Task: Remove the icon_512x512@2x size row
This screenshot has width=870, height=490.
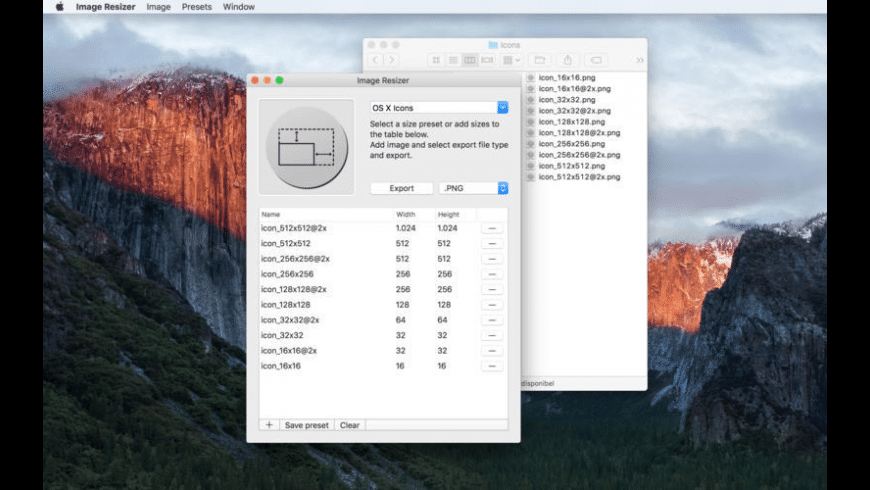Action: [x=491, y=228]
